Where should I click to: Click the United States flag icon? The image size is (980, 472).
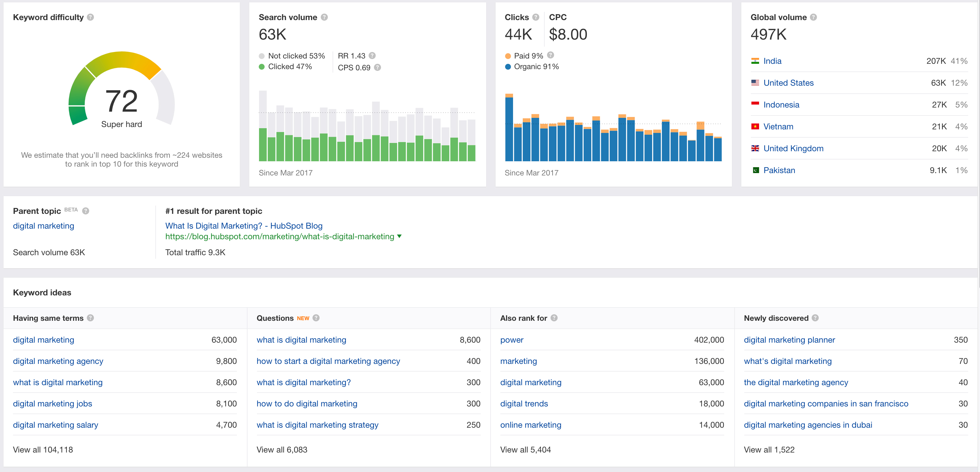coord(755,82)
